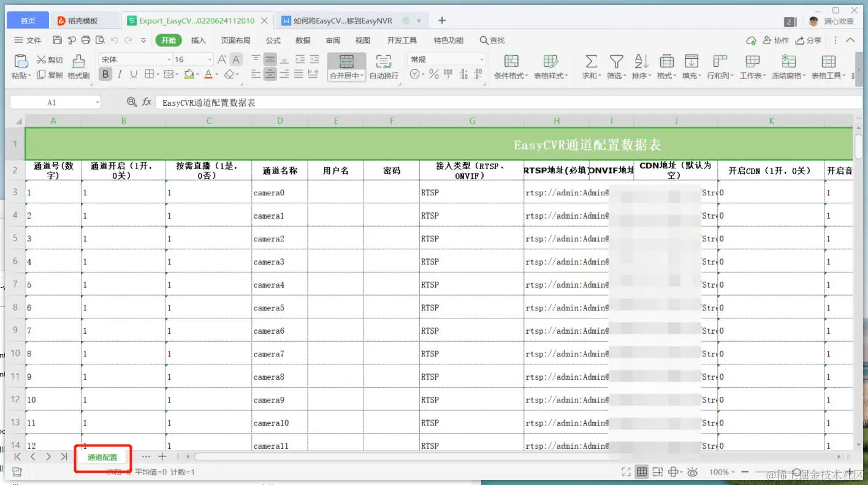Open the Insert (插入) ribbon tab

pyautogui.click(x=199, y=40)
